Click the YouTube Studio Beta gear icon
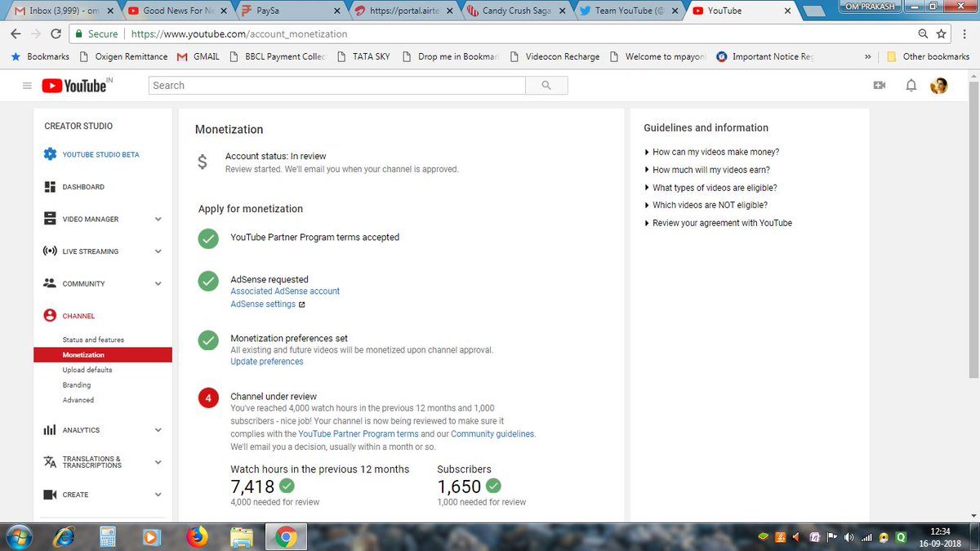980x551 pixels. (50, 154)
